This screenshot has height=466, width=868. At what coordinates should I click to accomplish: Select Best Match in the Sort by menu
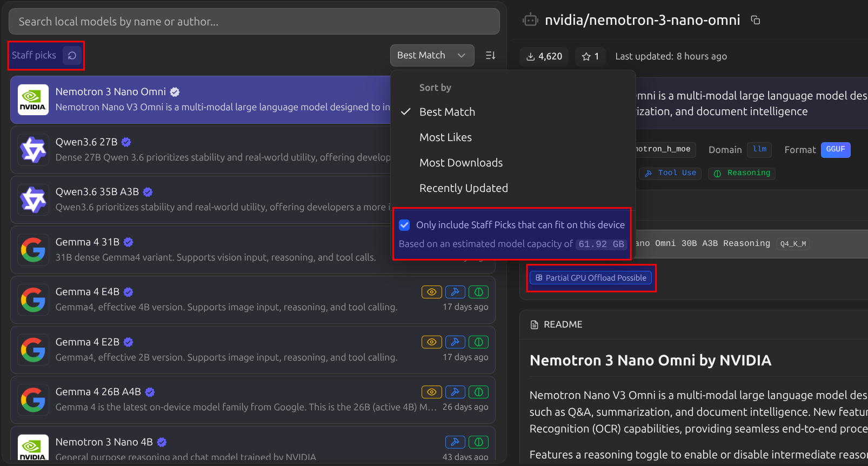tap(447, 112)
